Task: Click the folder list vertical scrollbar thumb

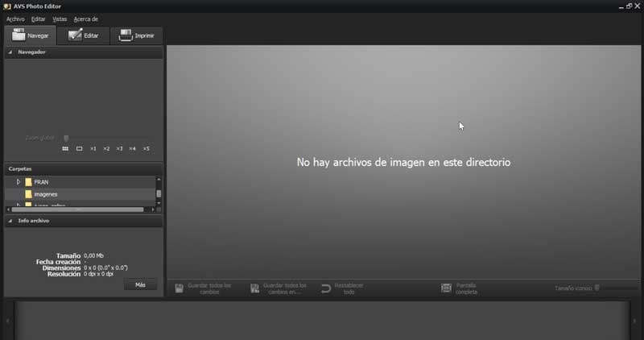Action: coord(159,193)
